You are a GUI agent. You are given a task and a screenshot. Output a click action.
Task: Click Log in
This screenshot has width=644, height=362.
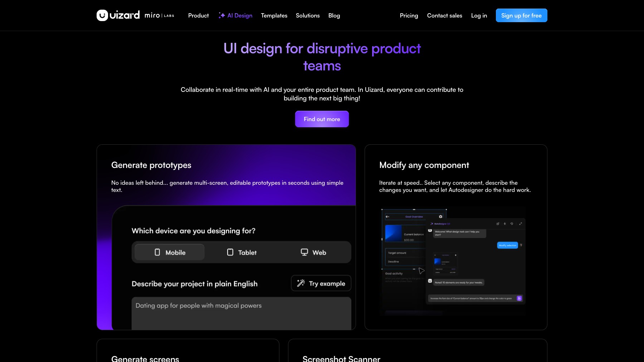[x=479, y=15]
